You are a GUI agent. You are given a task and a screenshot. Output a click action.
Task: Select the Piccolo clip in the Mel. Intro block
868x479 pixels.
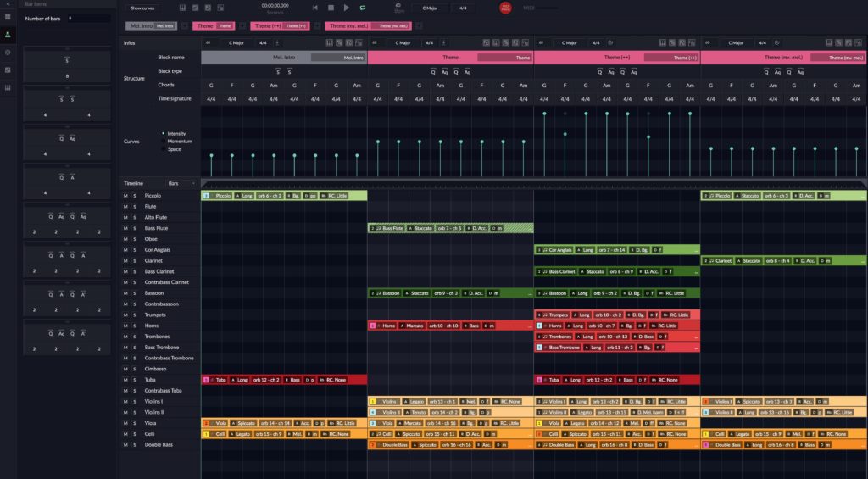[284, 196]
